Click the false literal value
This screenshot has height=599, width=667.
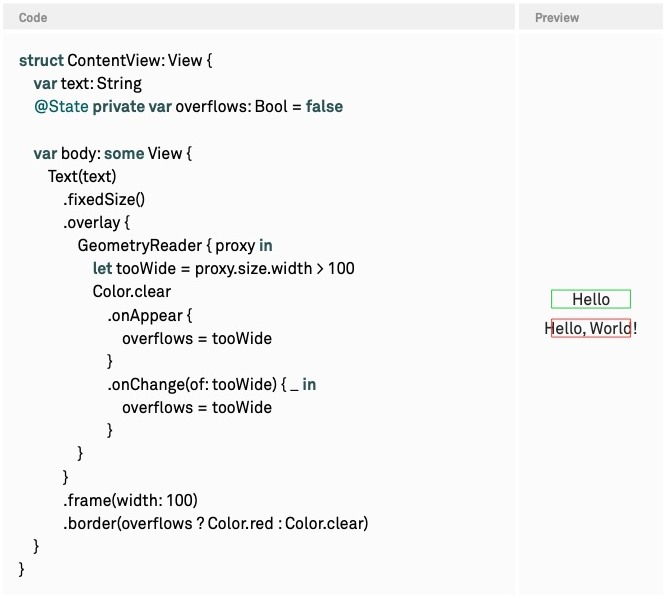tap(324, 106)
